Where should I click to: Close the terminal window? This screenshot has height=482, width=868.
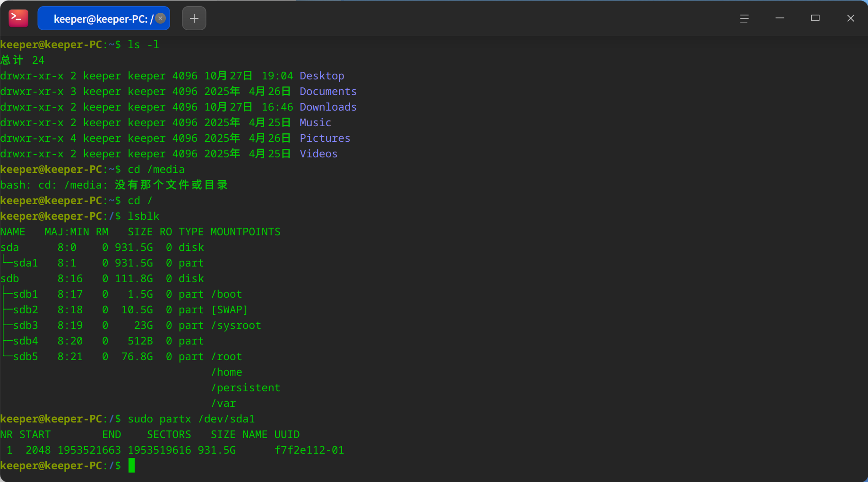851,18
